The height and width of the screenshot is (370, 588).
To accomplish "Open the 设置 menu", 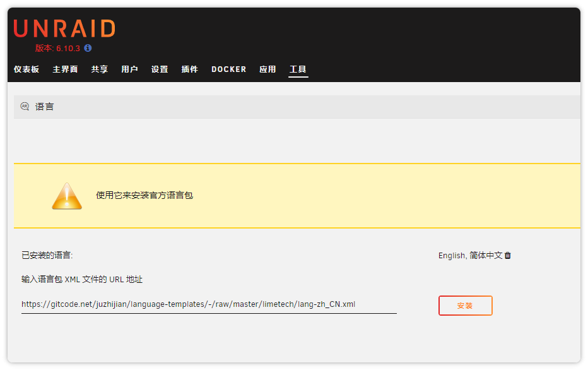I will coord(160,69).
